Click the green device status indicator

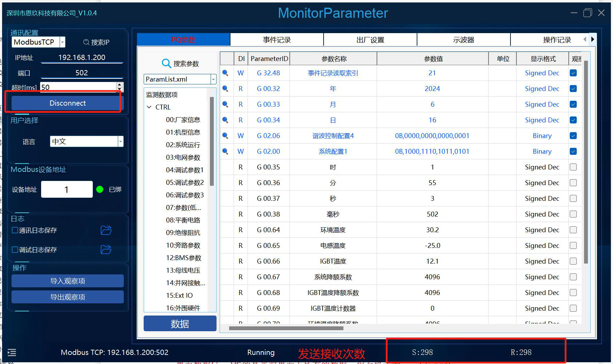(x=100, y=189)
